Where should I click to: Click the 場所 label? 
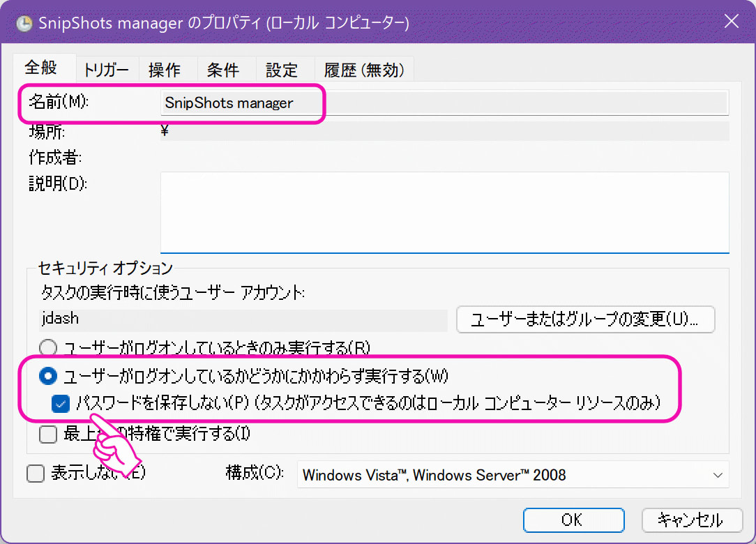coord(47,131)
